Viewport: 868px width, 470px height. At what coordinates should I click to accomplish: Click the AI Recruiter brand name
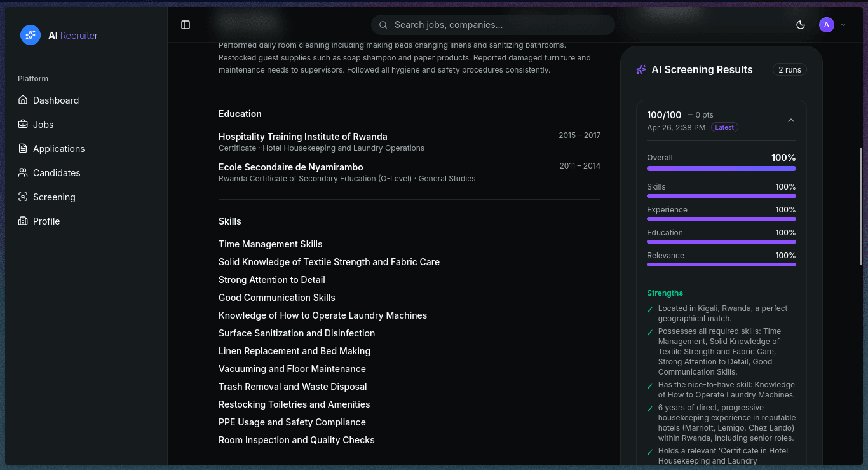point(73,35)
